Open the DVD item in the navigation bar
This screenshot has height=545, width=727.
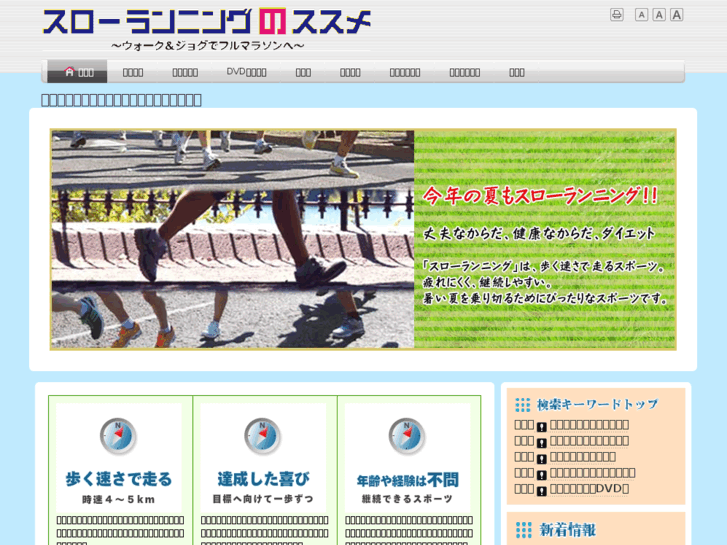246,72
